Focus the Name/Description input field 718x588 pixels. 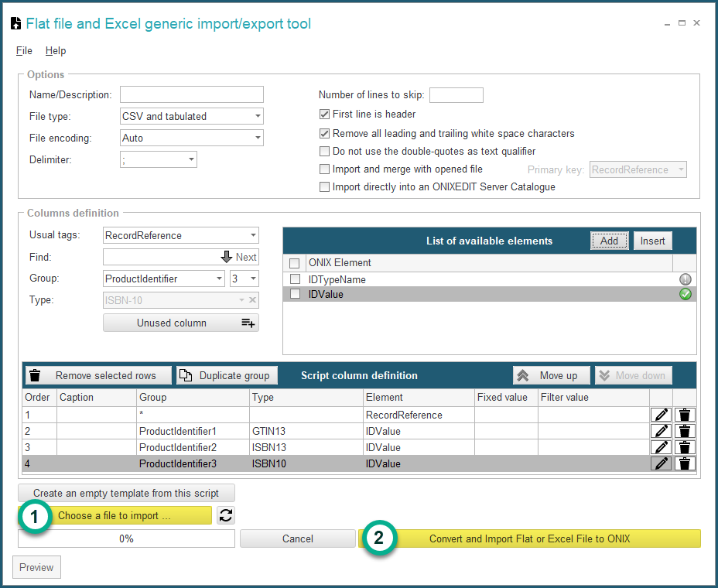point(191,94)
